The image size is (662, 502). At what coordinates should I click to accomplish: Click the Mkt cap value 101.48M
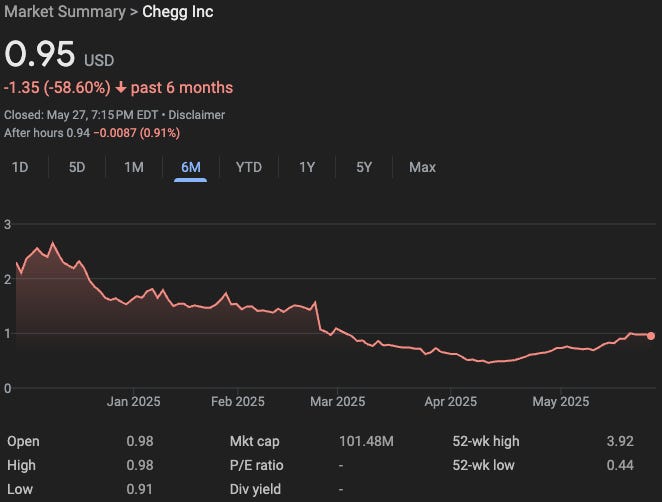(366, 441)
